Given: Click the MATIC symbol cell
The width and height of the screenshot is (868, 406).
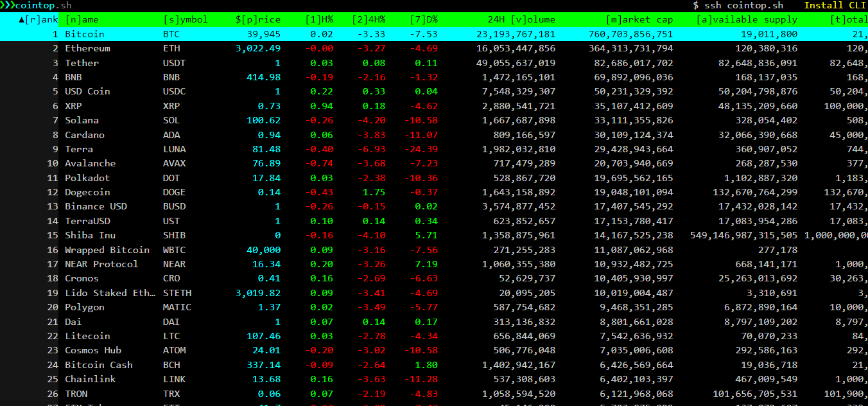Looking at the screenshot, I should point(177,307).
